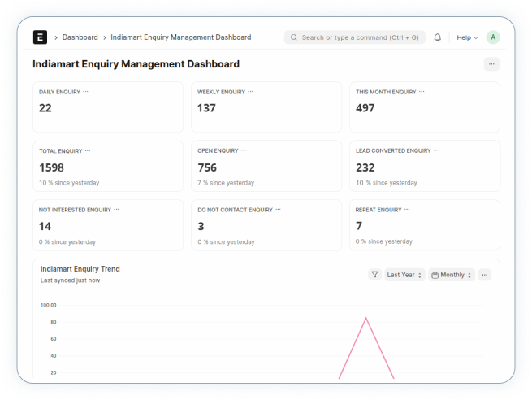Click the search magnifier icon
The width and height of the screenshot is (532, 400).
pyautogui.click(x=294, y=37)
